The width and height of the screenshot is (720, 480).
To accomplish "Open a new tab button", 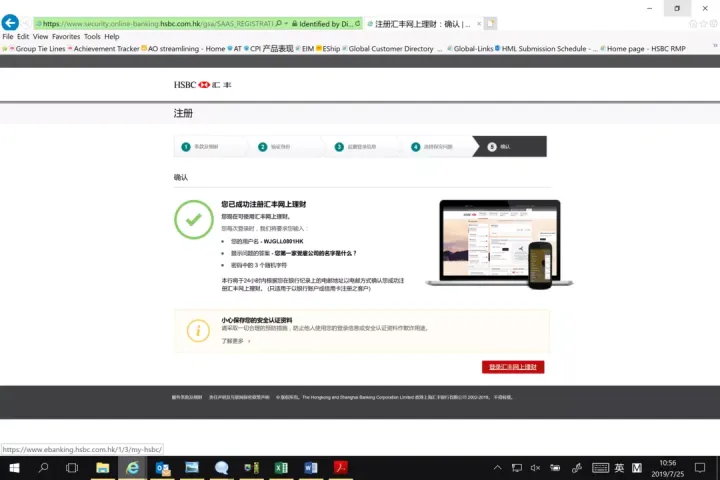I will [490, 23].
